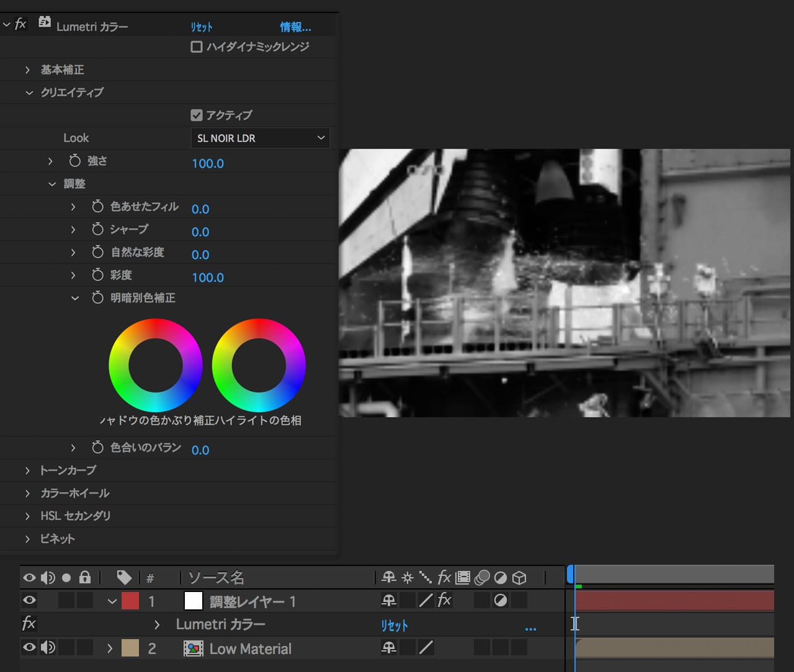
Task: Click リセット link at top of Lumetri カラー
Action: (x=202, y=27)
